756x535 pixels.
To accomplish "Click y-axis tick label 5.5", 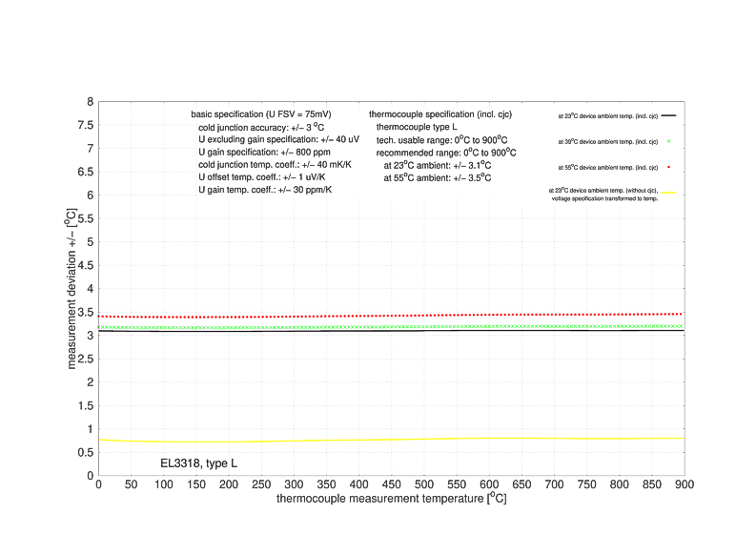I will [86, 218].
